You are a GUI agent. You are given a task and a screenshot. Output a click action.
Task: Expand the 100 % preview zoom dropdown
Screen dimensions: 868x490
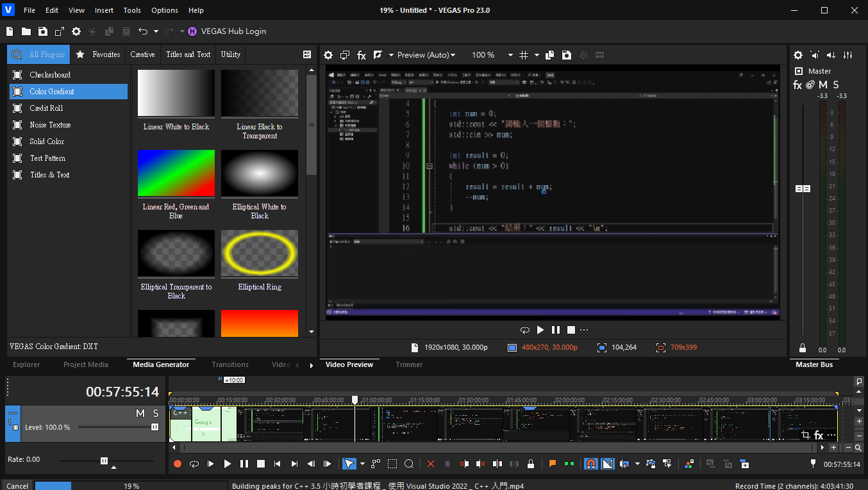tap(510, 55)
